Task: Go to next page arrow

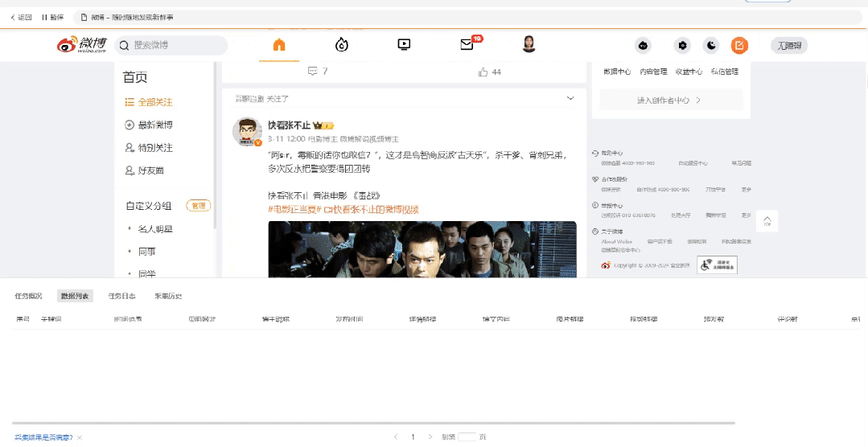Action: [430, 437]
